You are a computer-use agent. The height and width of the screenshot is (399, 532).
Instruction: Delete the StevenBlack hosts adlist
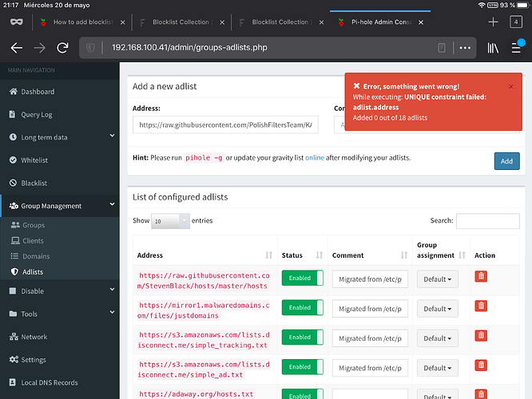pyautogui.click(x=481, y=276)
